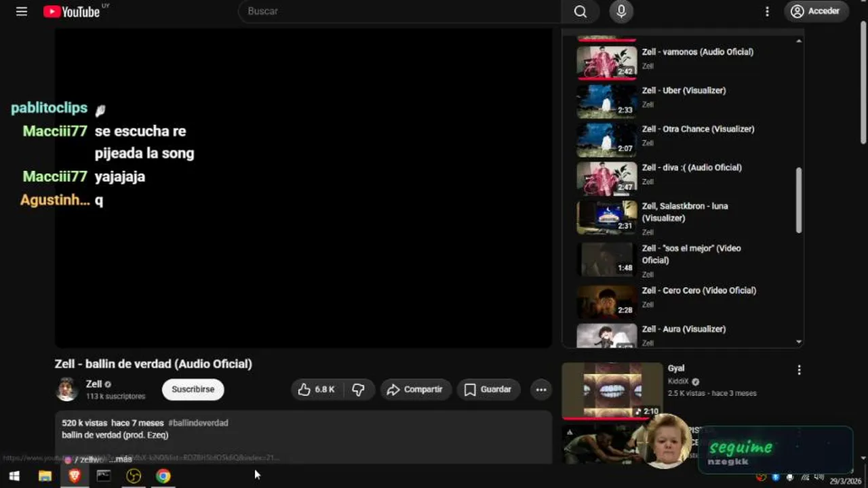Switch to Brave browser in taskbar

coord(75,476)
